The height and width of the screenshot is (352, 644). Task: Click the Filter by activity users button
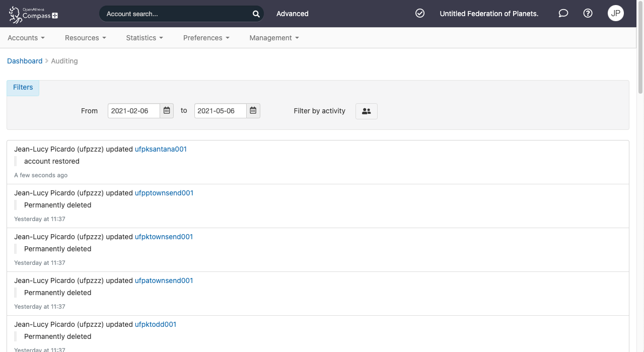coord(366,111)
